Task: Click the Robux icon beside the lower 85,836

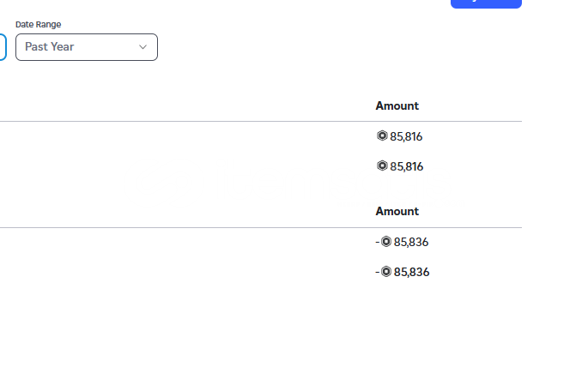Action: click(x=386, y=272)
